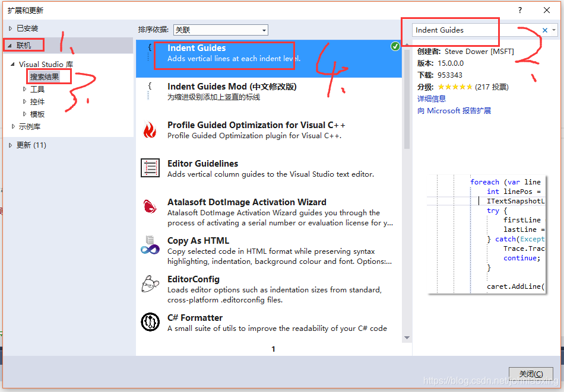Click the Indent Guides search input field
Image resolution: width=564 pixels, height=392 pixels.
476,30
